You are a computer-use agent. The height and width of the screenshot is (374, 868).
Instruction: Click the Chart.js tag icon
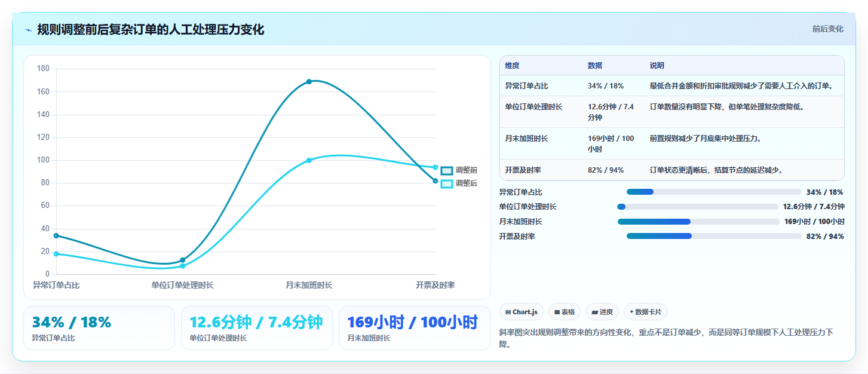[508, 312]
